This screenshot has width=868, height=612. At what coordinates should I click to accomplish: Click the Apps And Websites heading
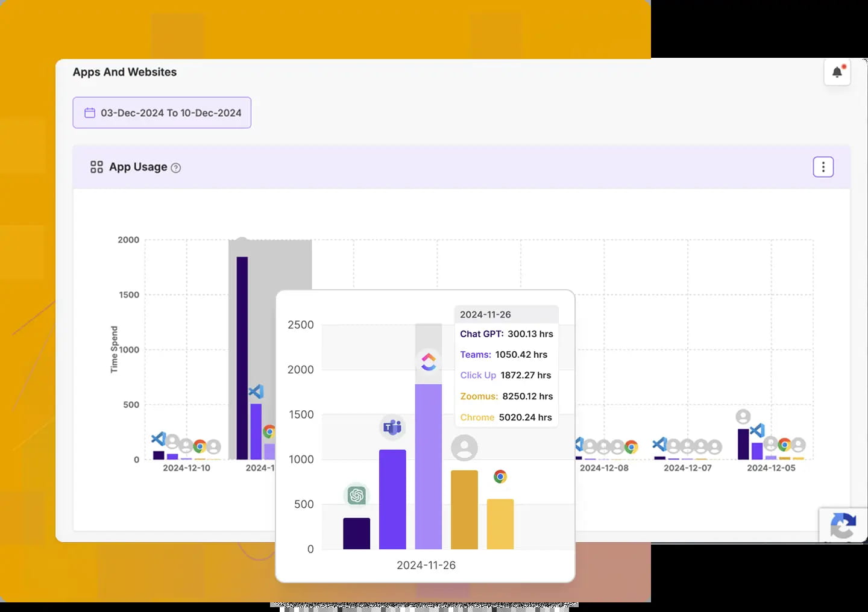tap(124, 72)
